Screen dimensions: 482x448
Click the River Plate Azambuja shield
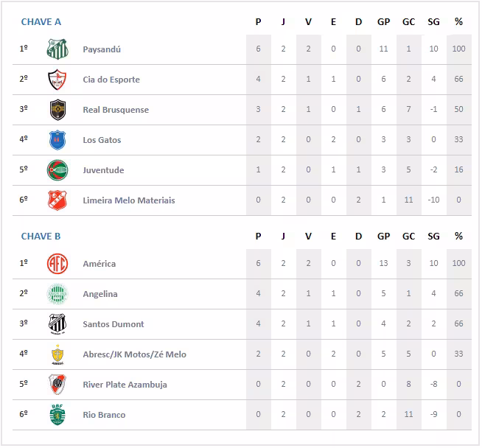pyautogui.click(x=57, y=385)
